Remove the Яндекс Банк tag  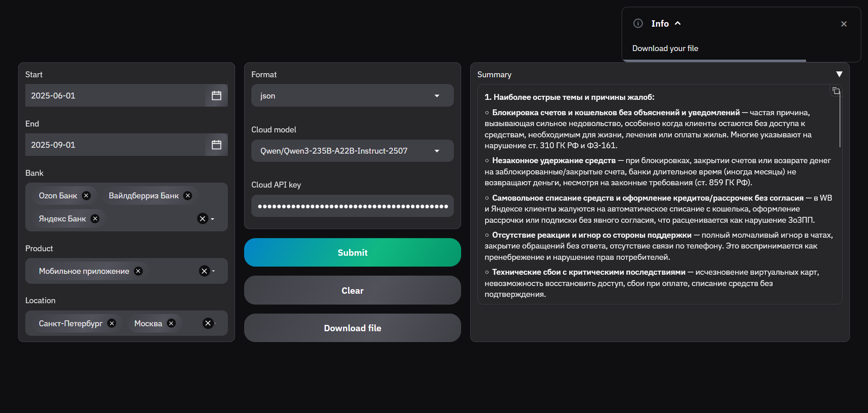[x=95, y=219]
